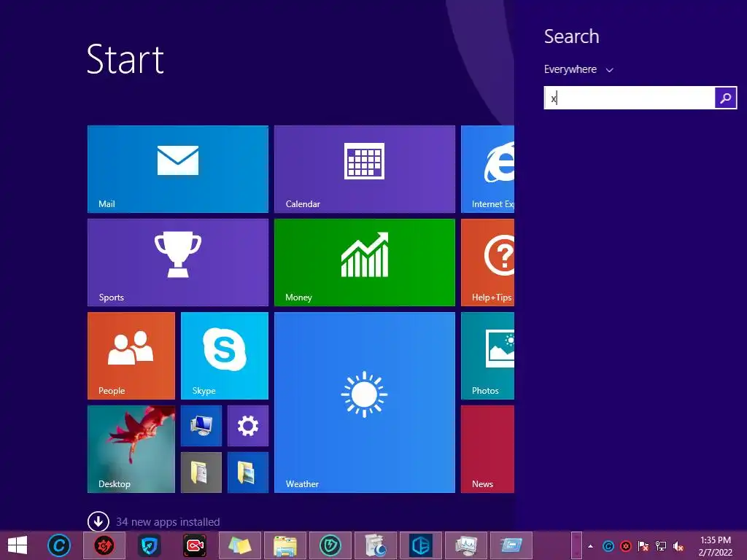Open the clock showing 1:35 PM
The height and width of the screenshot is (560, 747).
point(715,546)
